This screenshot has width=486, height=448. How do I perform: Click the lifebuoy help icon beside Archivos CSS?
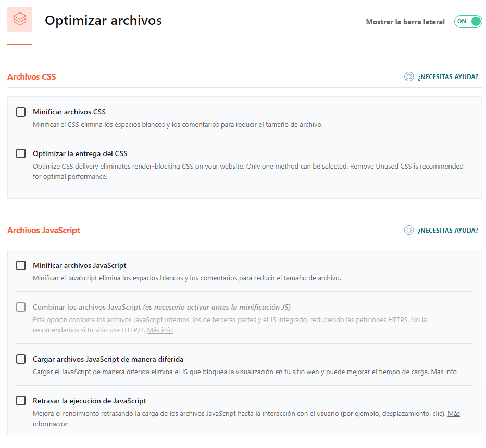[409, 76]
